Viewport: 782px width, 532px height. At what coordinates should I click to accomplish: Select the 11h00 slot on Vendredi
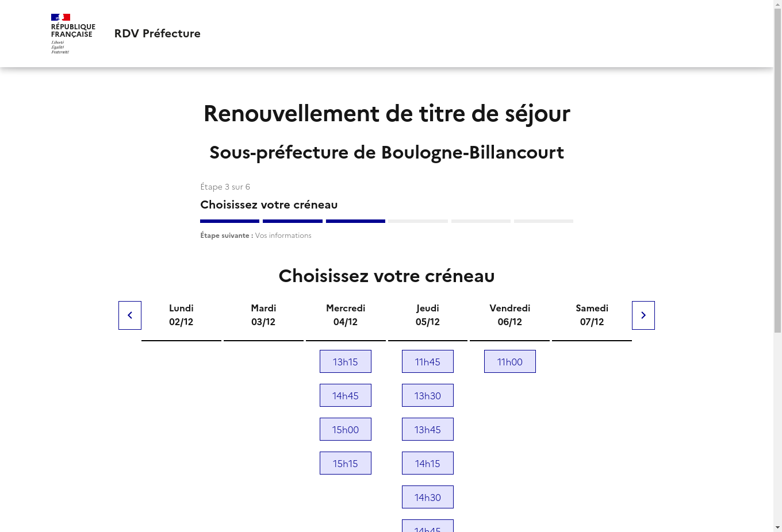(510, 361)
